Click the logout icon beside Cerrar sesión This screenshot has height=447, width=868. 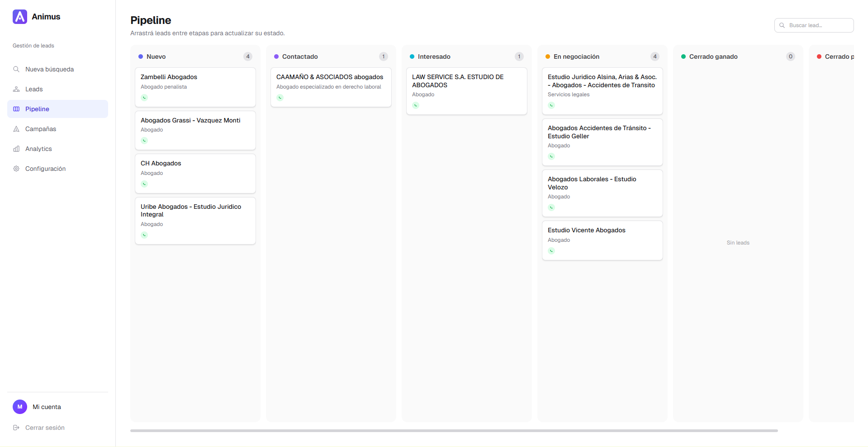coord(16,428)
